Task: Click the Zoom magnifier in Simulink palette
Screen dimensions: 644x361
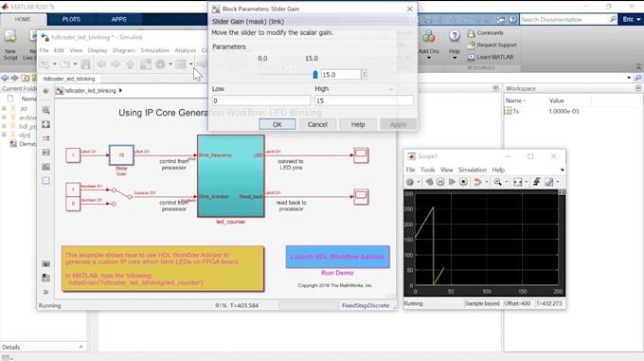Action: [45, 110]
